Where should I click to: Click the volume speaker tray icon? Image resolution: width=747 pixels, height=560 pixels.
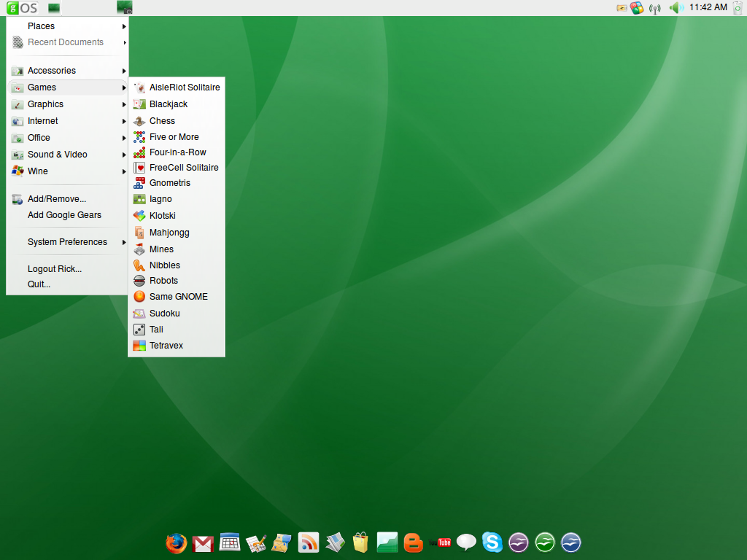(x=676, y=7)
